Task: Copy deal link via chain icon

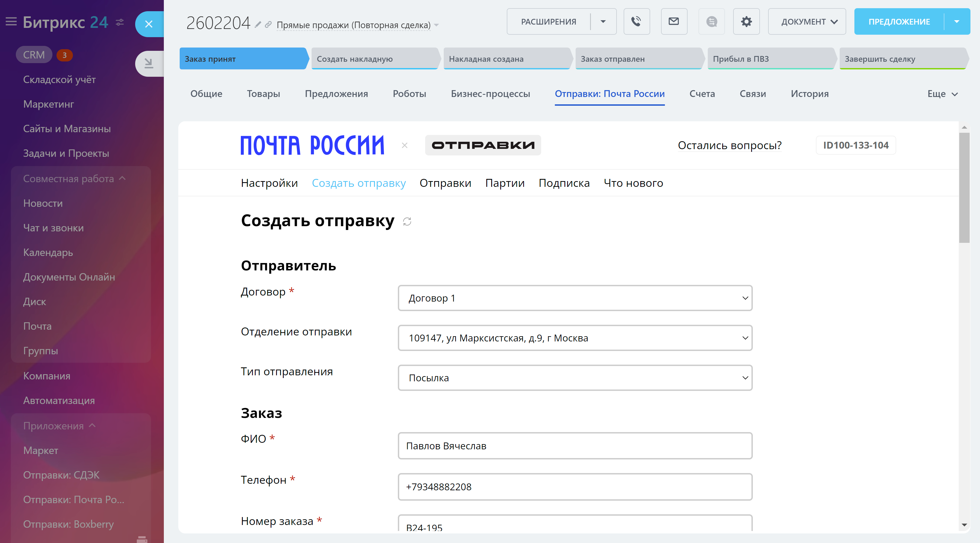Action: pyautogui.click(x=268, y=25)
